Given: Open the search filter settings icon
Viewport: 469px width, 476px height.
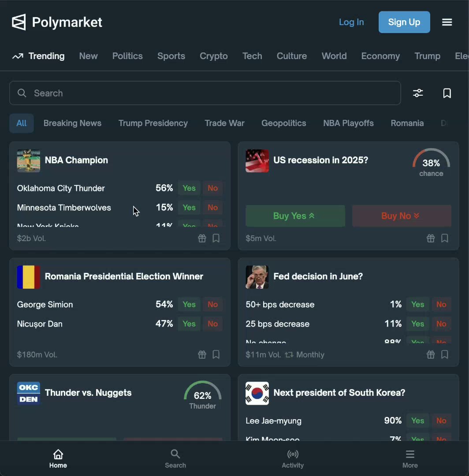Looking at the screenshot, I should tap(418, 93).
